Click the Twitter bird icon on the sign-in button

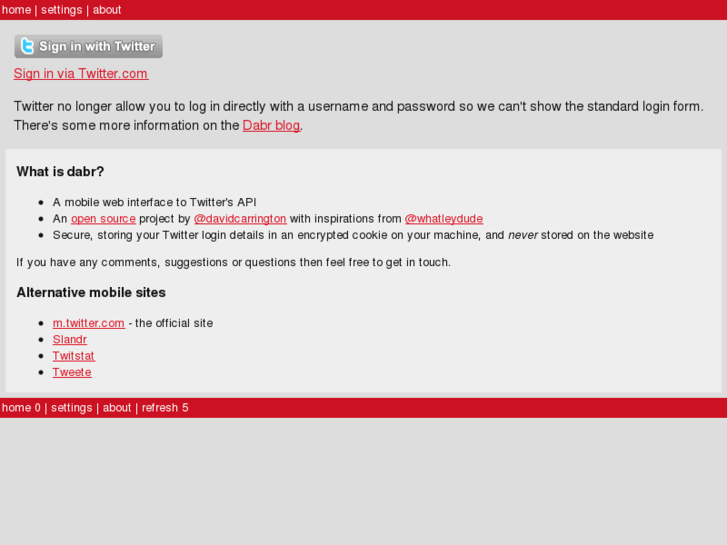coord(27,46)
